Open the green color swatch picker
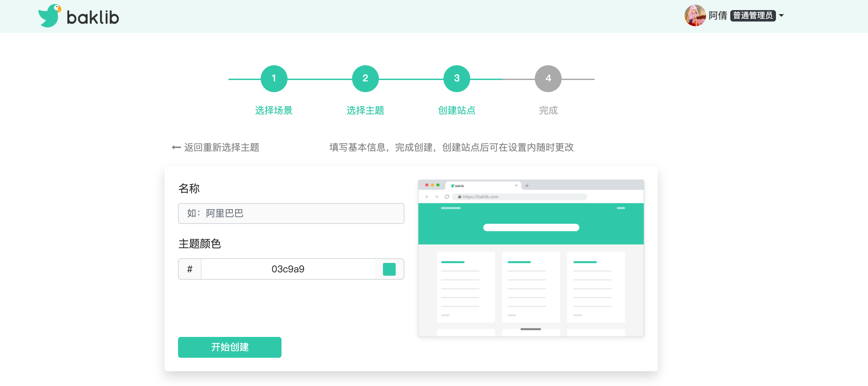This screenshot has width=868, height=386. (389, 269)
